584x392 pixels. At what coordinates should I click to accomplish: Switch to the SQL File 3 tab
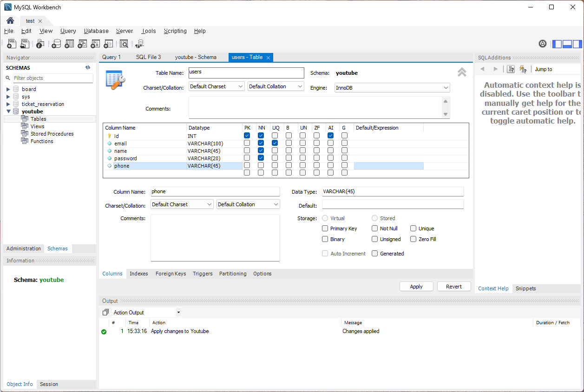pos(148,57)
